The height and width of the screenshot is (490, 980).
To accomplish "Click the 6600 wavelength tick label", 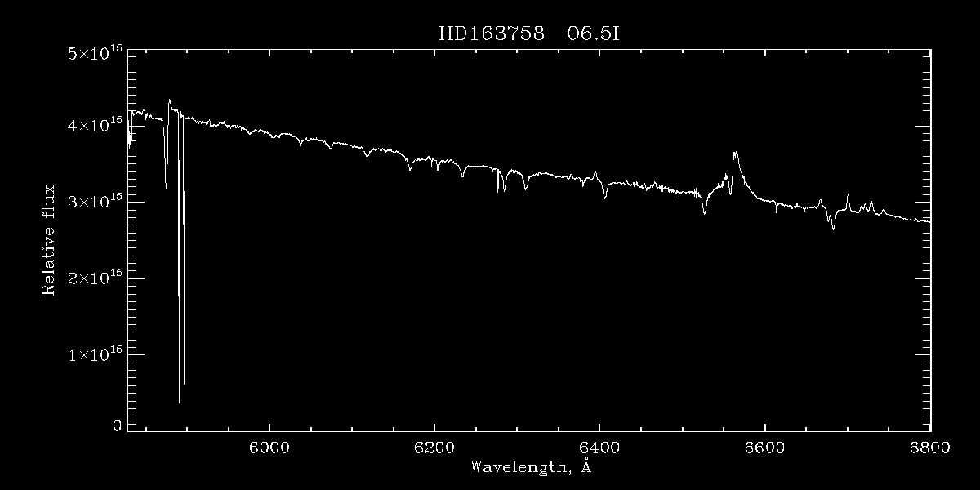I will [x=764, y=448].
